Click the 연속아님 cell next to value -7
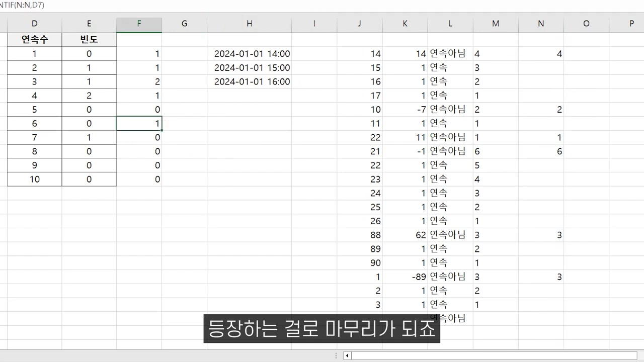Viewport: 644px width, 362px height. coord(448,109)
